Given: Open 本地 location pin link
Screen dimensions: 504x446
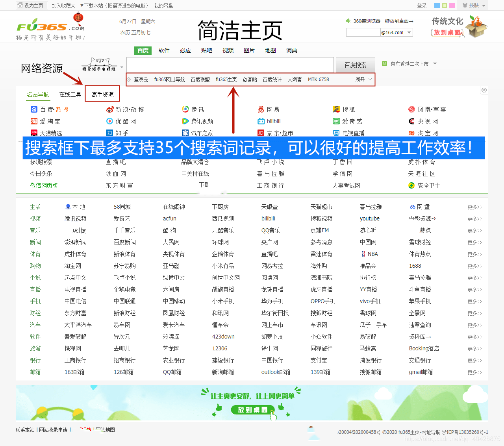Looking at the screenshot, I should (68, 207).
